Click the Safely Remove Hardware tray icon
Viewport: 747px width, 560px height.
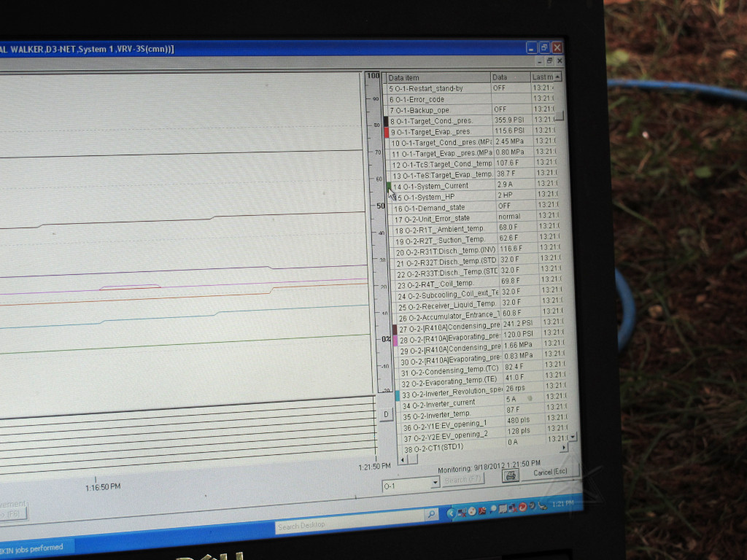pos(543,505)
